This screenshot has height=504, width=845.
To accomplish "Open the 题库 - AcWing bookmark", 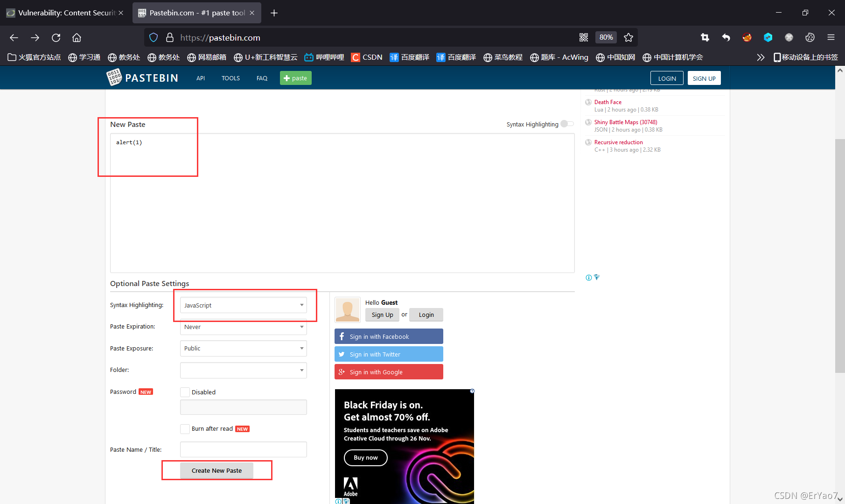I will [559, 57].
